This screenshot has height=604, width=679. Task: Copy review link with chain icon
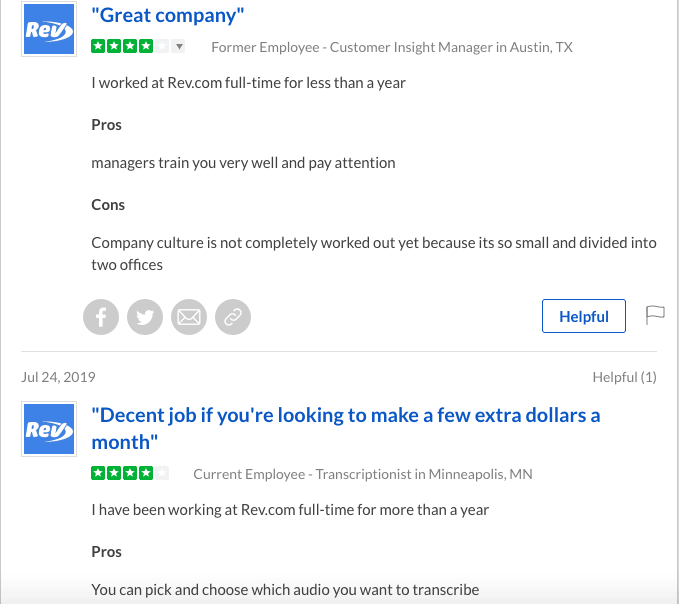pos(233,317)
